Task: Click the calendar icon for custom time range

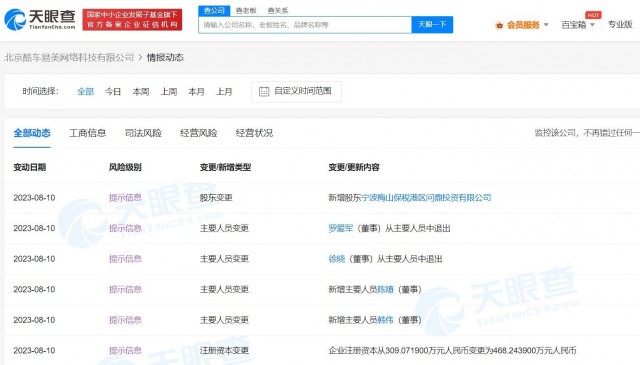Action: [264, 91]
